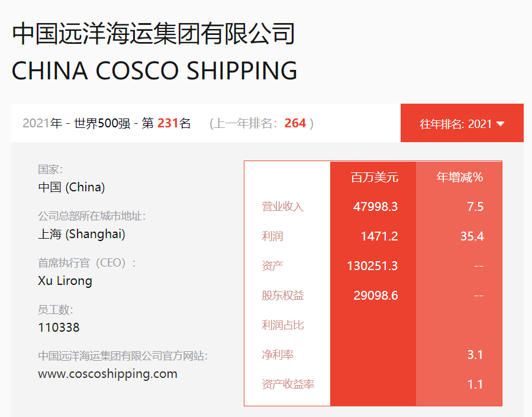Viewport: 532px width, 417px height.
Task: Click the headquarters city 上海 (Shanghai)
Action: (x=82, y=234)
